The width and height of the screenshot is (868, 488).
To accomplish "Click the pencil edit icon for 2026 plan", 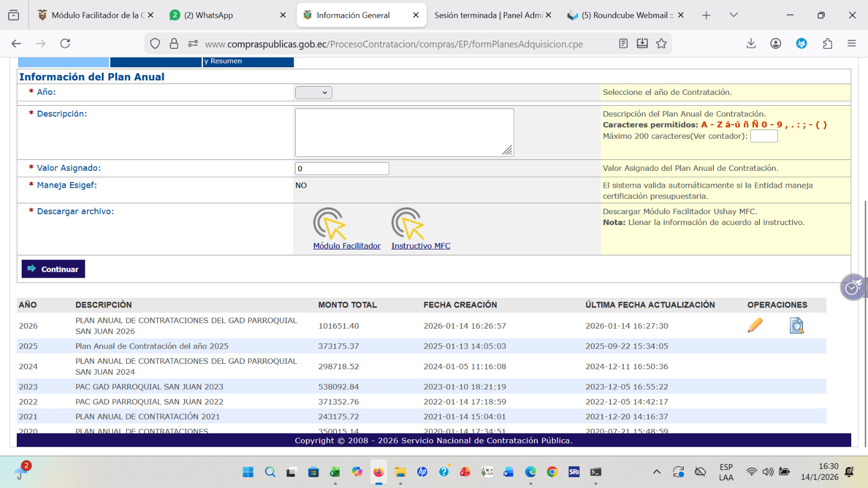I will pos(755,325).
